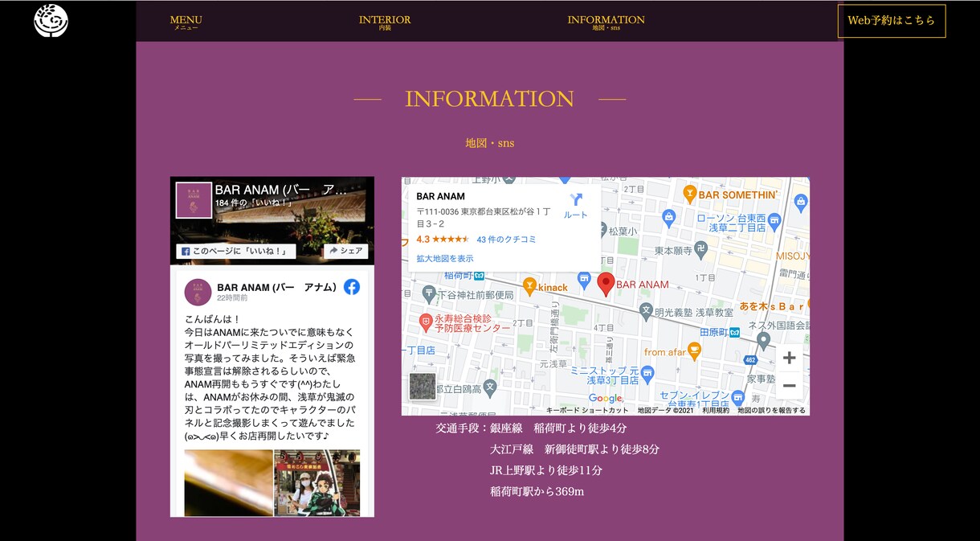The image size is (980, 541).
Task: Click the BAR SOMETHIN' cocktail icon
Action: (x=689, y=194)
